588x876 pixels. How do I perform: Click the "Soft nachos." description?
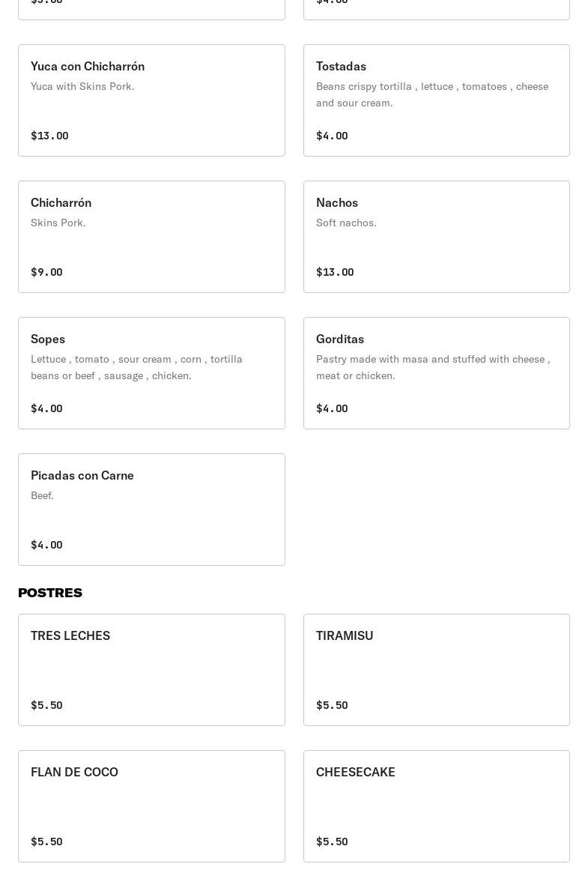[x=346, y=223]
